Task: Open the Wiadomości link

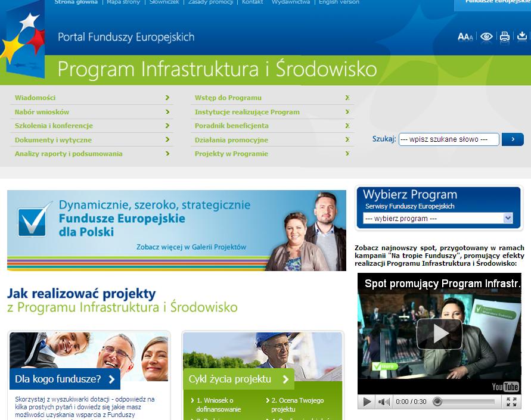Action: (35, 98)
